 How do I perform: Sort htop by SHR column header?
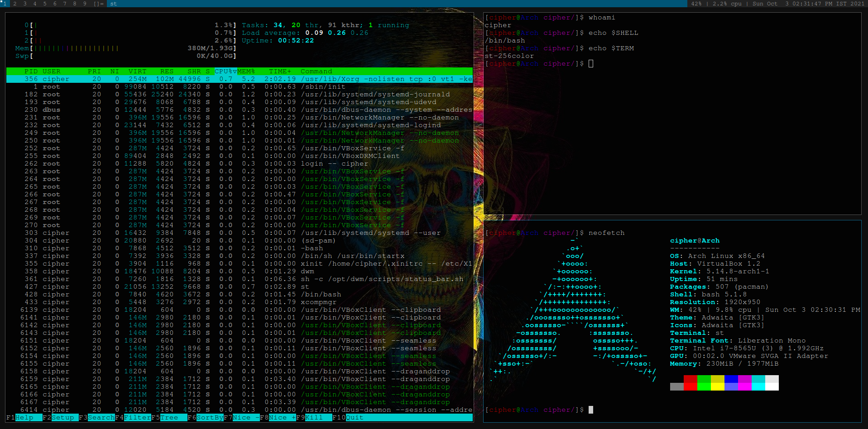194,71
